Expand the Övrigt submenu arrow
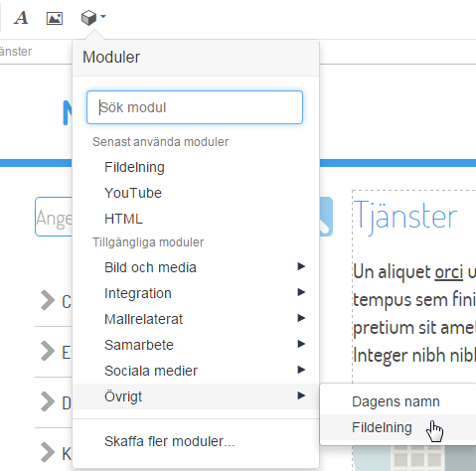The image size is (476, 471). pyautogui.click(x=301, y=395)
